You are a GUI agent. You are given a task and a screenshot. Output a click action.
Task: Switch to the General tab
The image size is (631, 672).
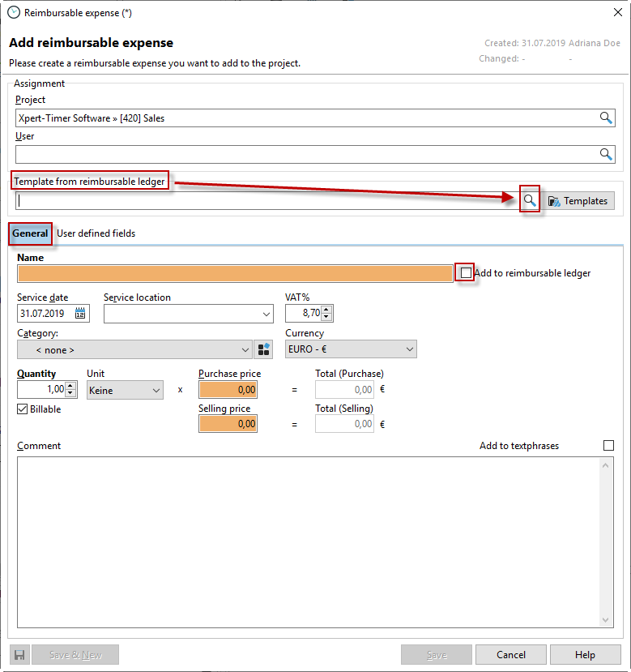click(31, 233)
